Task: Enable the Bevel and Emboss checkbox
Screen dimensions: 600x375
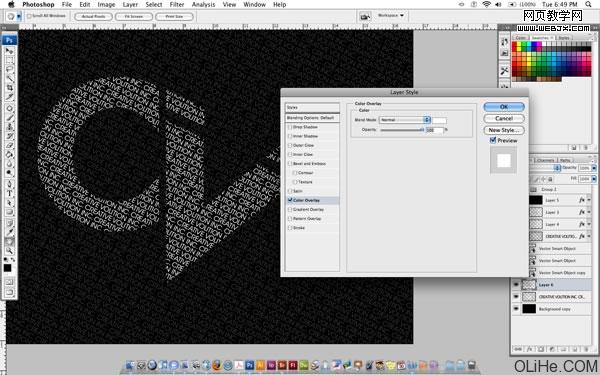Action: pyautogui.click(x=290, y=164)
